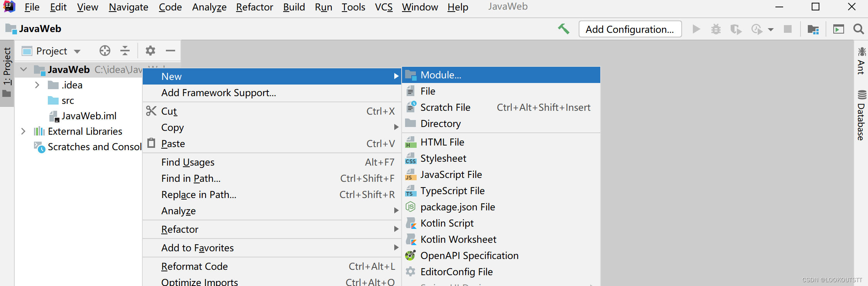Click the Build Project hammer icon

click(564, 29)
